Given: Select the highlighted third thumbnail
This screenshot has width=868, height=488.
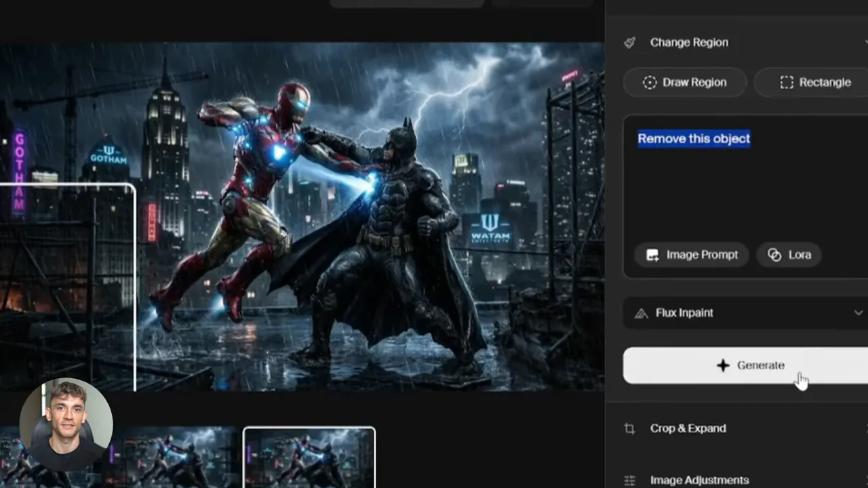Looking at the screenshot, I should coord(309,457).
